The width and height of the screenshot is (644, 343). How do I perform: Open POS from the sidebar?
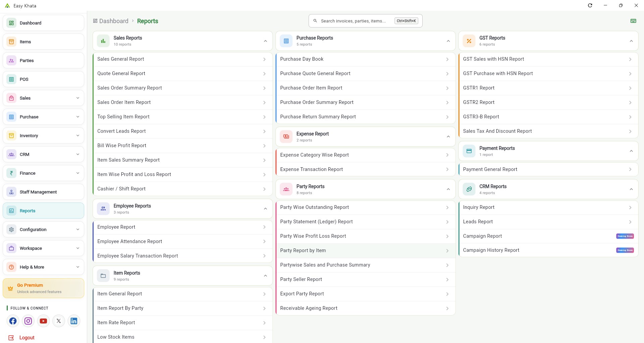click(x=43, y=79)
